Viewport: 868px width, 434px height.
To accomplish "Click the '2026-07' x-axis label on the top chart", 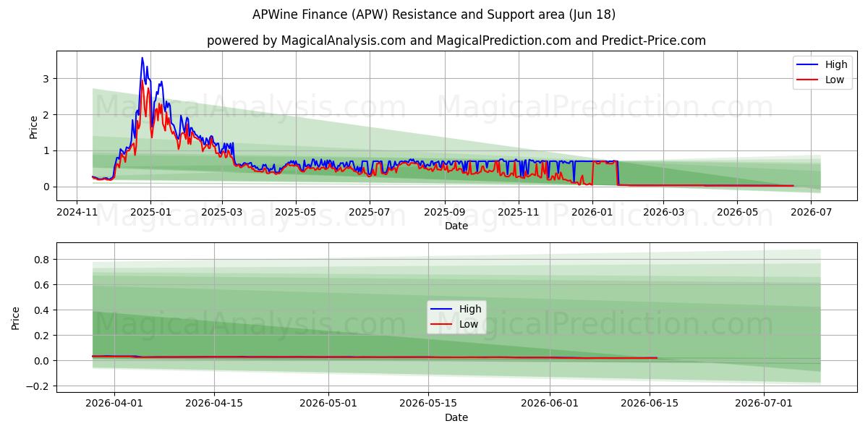I will (811, 212).
